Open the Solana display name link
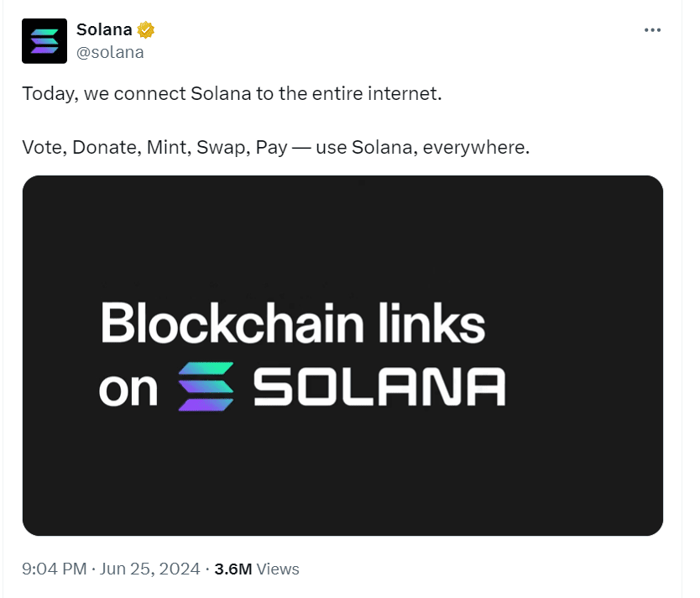The image size is (700, 598). point(104,30)
